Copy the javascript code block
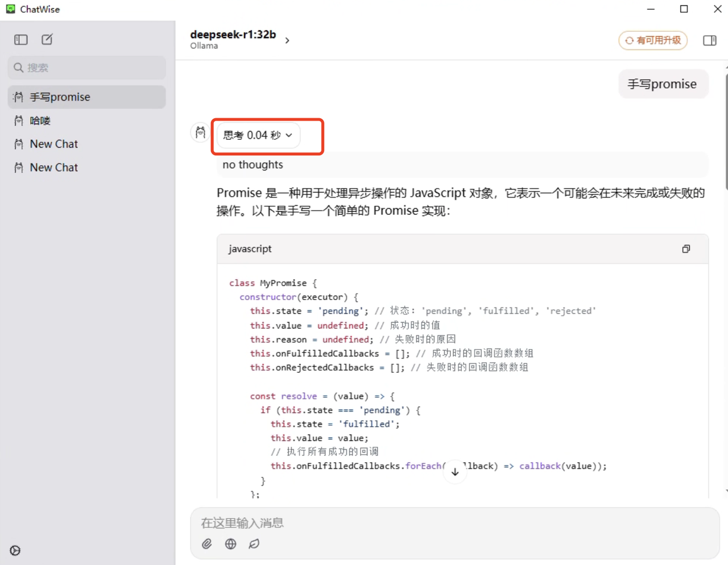 tap(686, 249)
